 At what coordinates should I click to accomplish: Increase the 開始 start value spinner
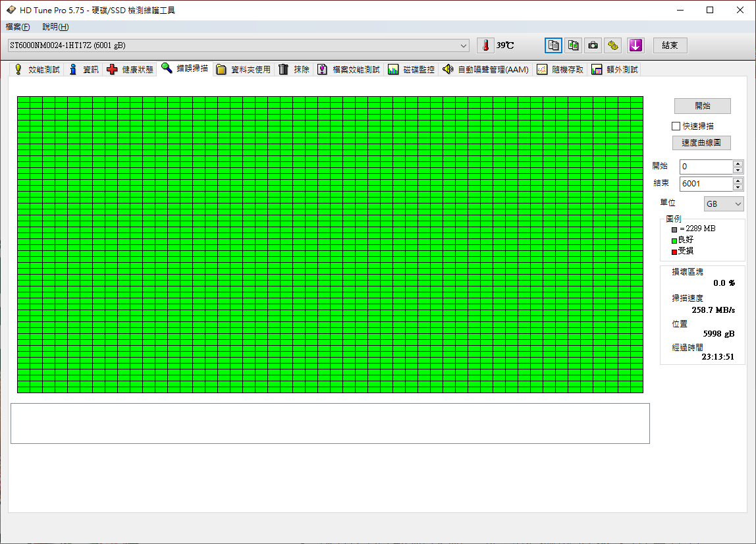(738, 163)
